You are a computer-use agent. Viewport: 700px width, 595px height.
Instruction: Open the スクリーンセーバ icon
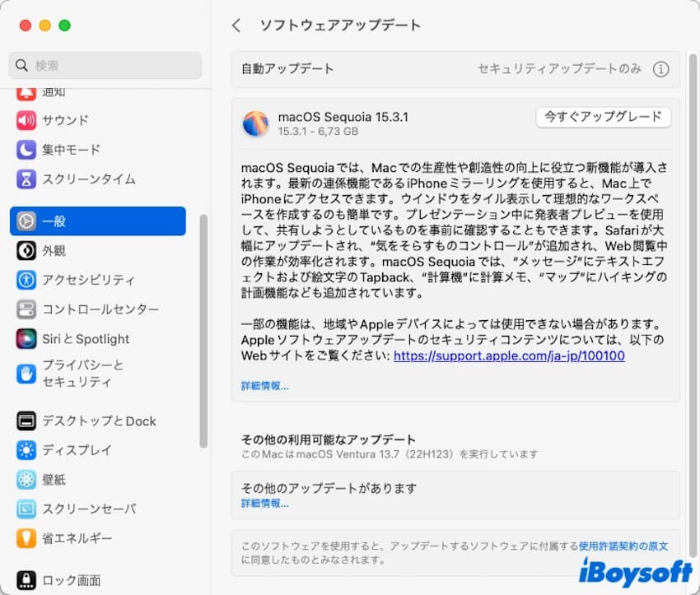click(26, 509)
